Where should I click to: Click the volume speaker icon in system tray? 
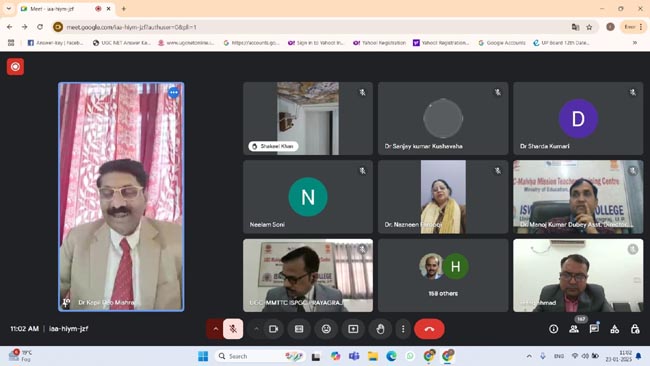point(585,356)
